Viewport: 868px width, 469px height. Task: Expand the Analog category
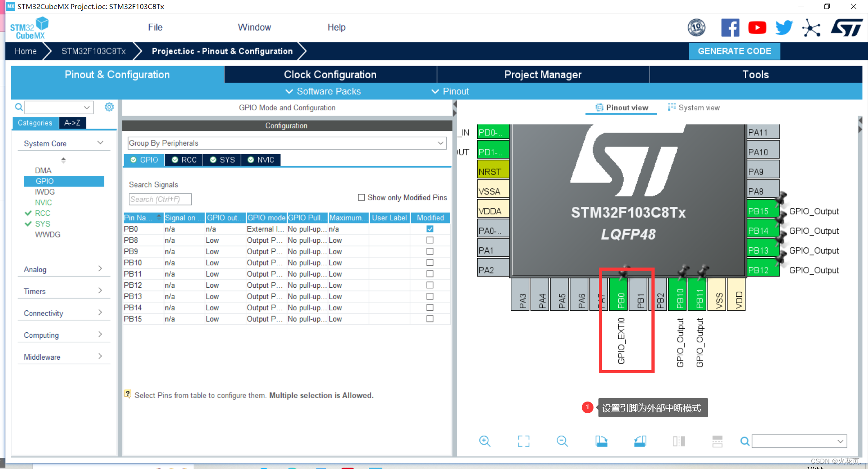point(64,269)
